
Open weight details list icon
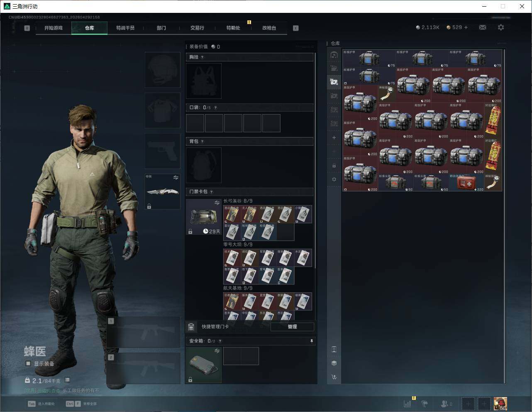coord(67,380)
